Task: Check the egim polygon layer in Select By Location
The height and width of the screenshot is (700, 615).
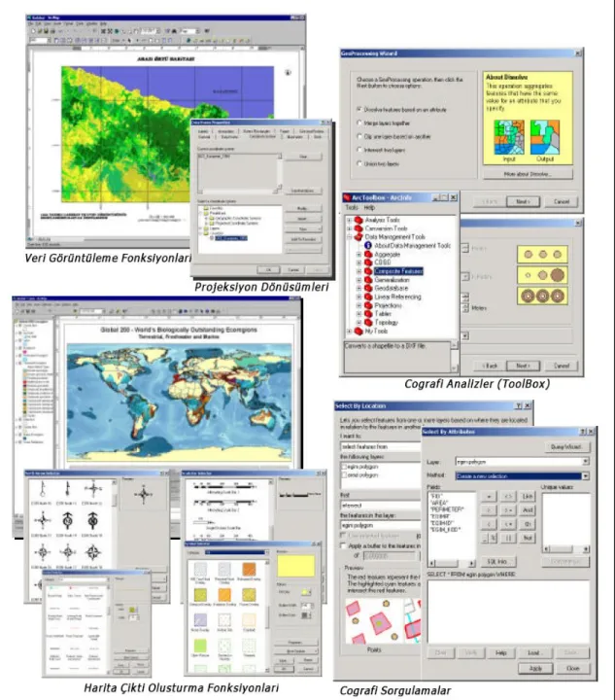Action: [x=344, y=466]
